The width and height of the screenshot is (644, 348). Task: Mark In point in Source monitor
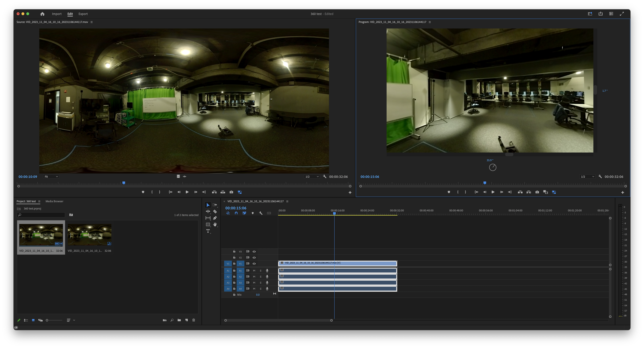152,192
